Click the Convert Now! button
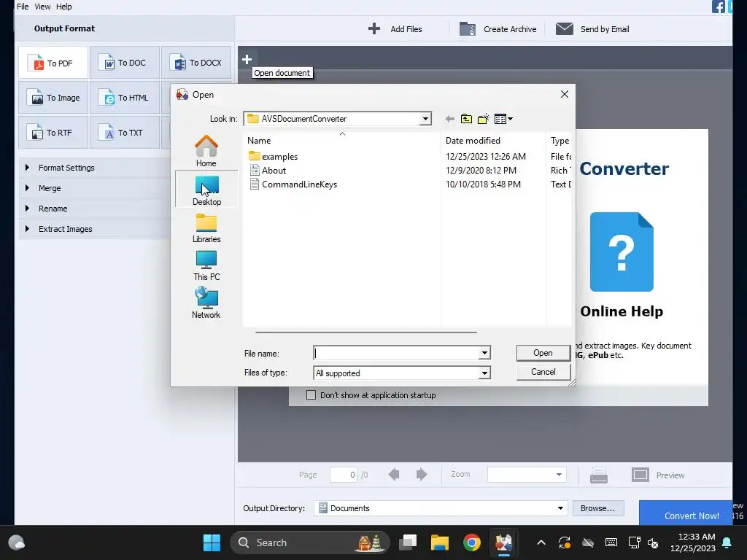Image resolution: width=747 pixels, height=560 pixels. [x=686, y=513]
